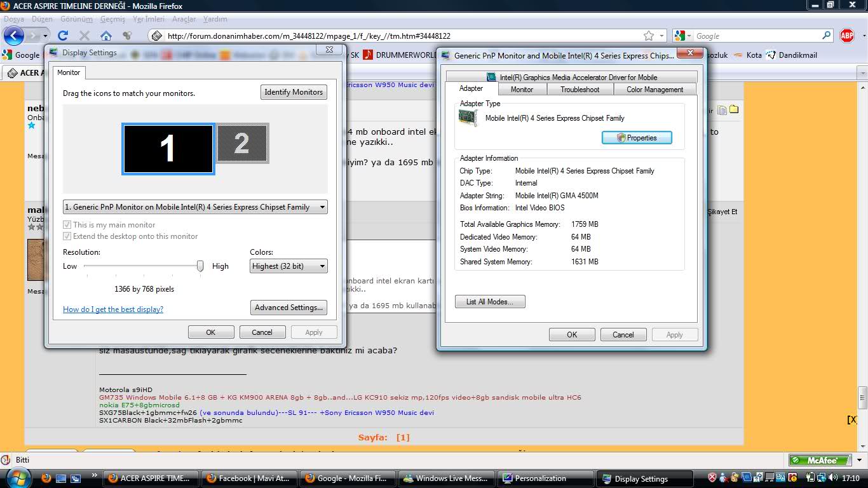
Task: Click the Google search engine icon
Action: (679, 36)
